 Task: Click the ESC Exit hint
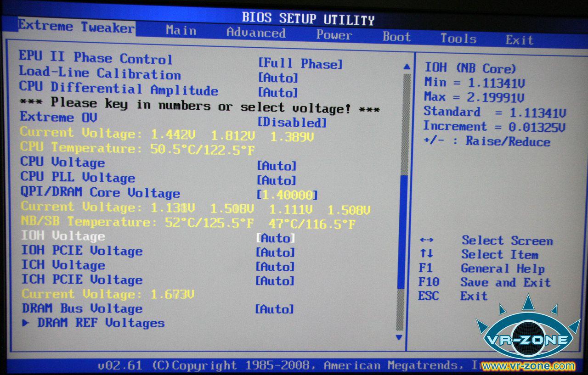452,296
